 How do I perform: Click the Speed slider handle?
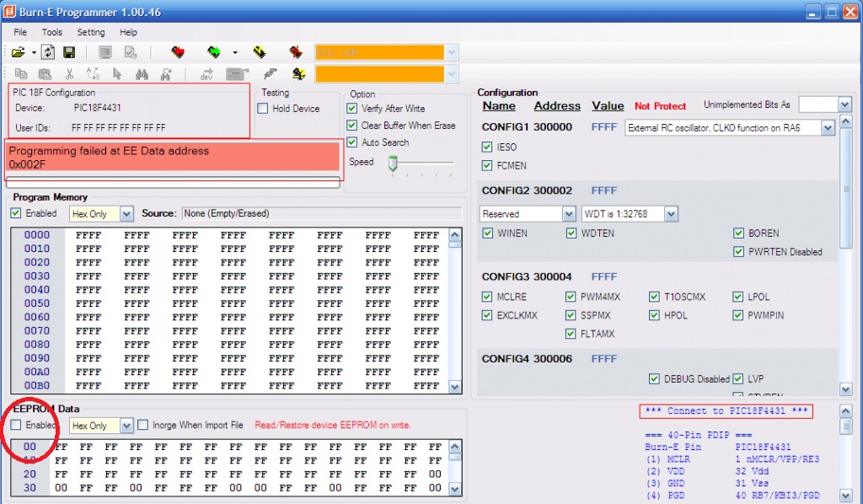click(393, 163)
